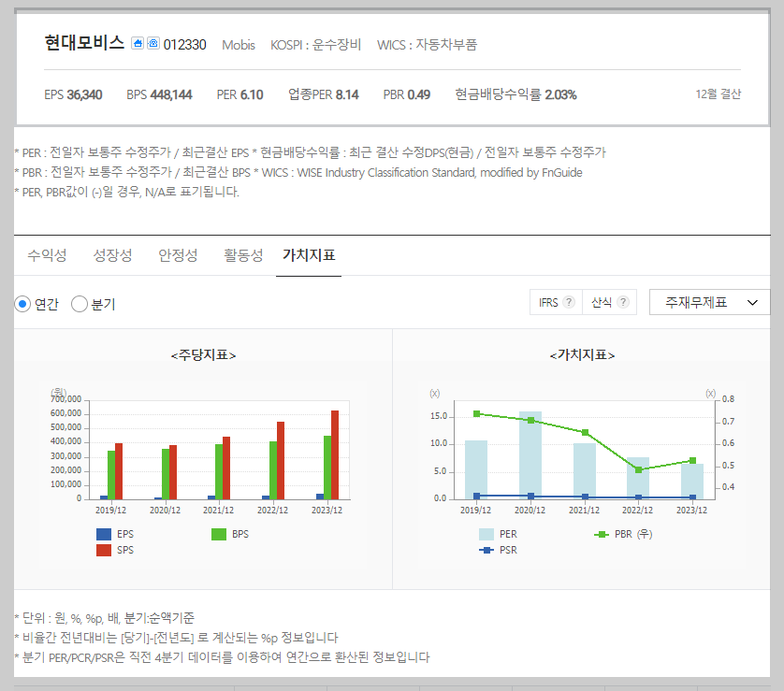Toggle the PBR (우) legend marker

coord(602,534)
